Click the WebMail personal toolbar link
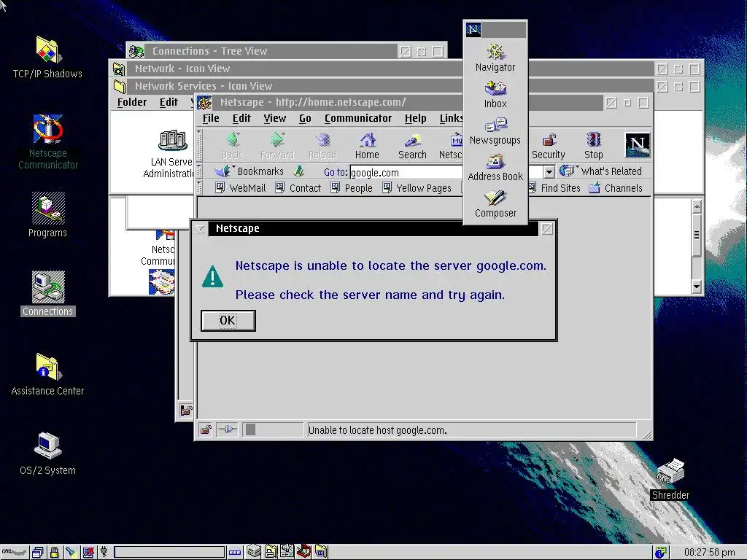The image size is (747, 560). [x=241, y=188]
